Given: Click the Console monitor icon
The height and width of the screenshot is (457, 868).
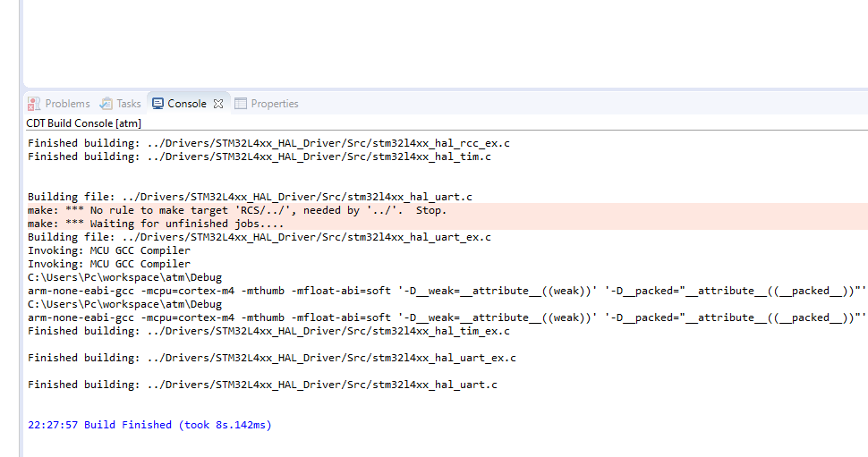Looking at the screenshot, I should 157,104.
